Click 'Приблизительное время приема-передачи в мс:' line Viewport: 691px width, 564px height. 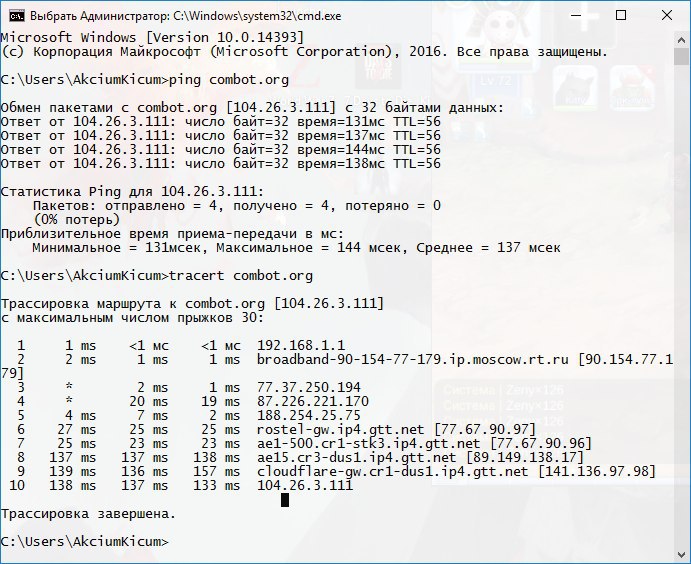tap(172, 234)
